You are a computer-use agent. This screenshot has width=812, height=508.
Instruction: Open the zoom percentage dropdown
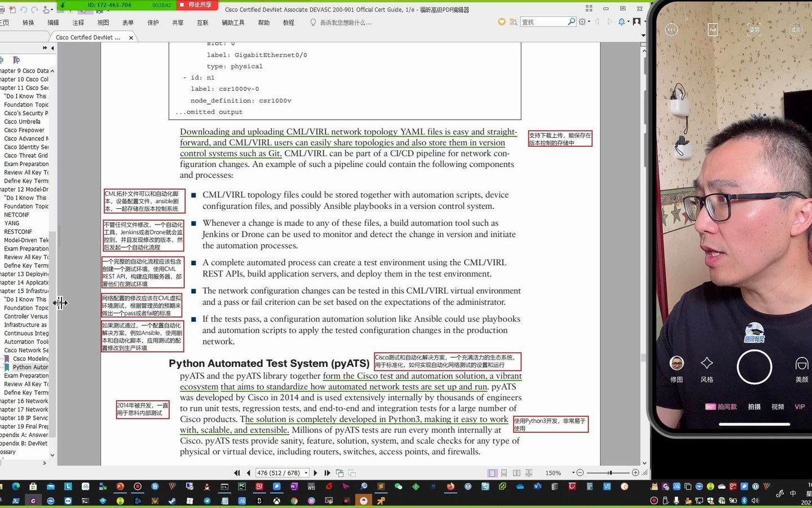(x=573, y=472)
